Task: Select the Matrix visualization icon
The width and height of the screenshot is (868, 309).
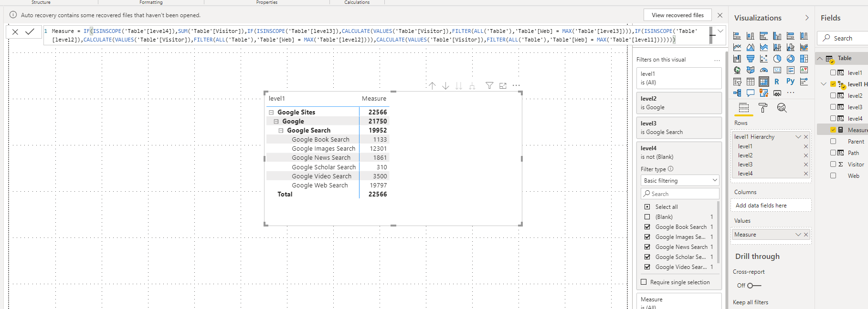Action: click(x=764, y=82)
